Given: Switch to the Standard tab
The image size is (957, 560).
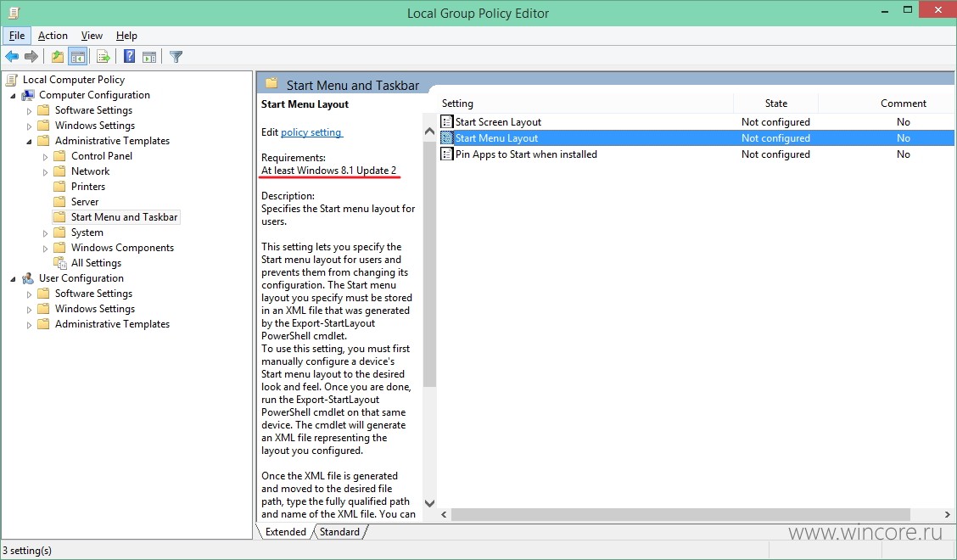Looking at the screenshot, I should 339,532.
